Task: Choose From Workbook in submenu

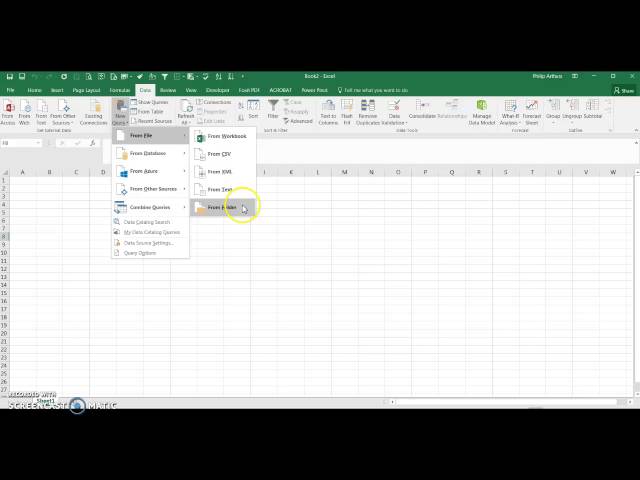Action: [223, 136]
